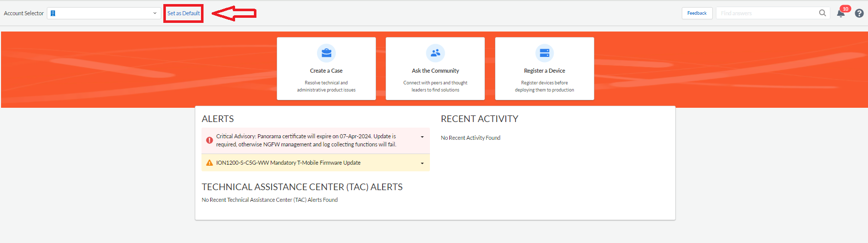Click the Create a Case briefcase icon
The height and width of the screenshot is (243, 868).
[x=326, y=53]
